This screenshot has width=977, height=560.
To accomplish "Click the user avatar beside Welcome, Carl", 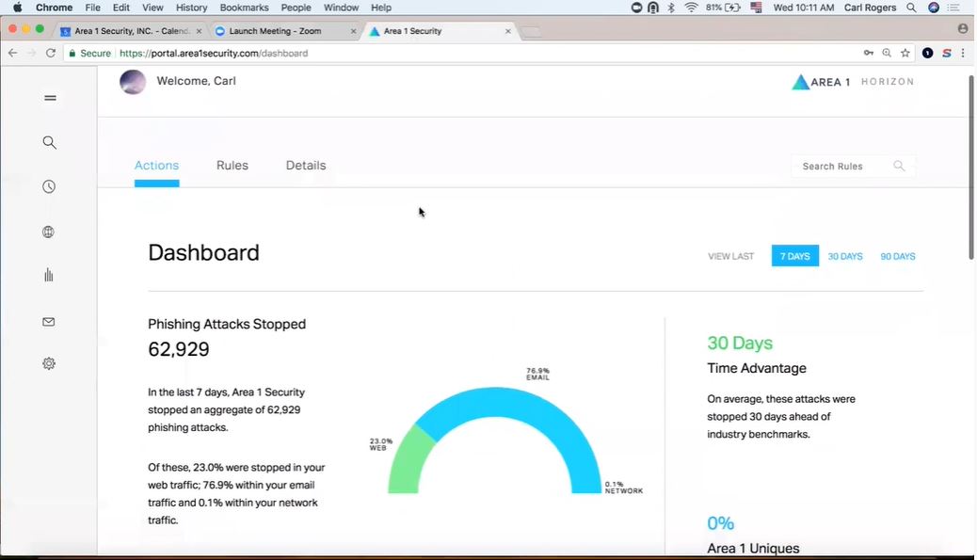I will pos(133,82).
